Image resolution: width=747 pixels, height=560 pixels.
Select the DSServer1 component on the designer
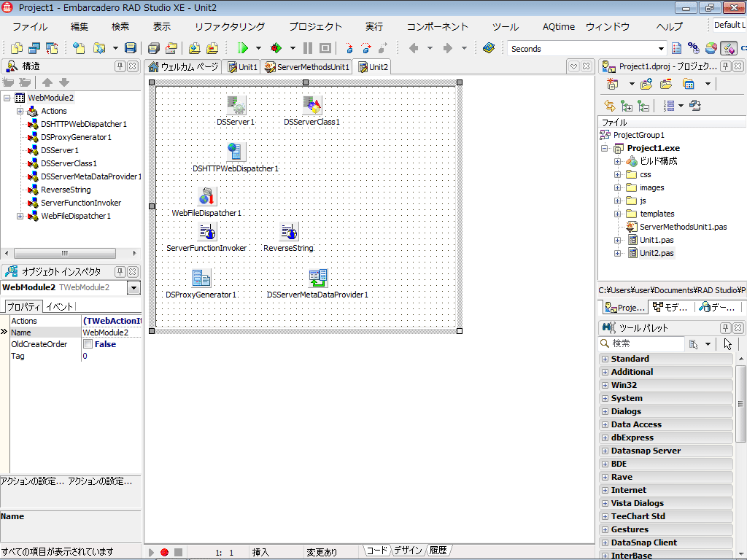(x=236, y=105)
